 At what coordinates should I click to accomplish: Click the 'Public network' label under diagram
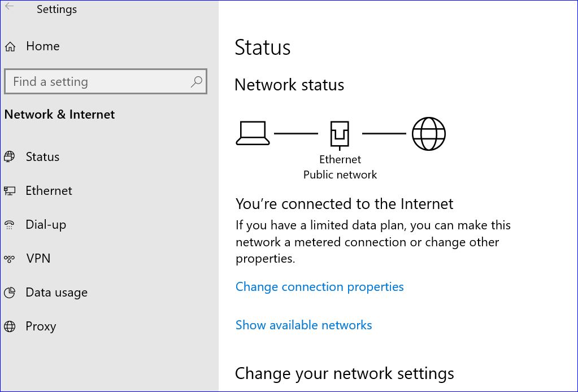click(340, 175)
